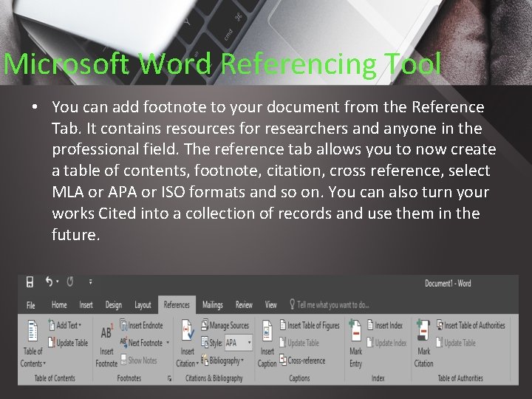Click the Update Table icon in Table of Contents group
Viewport: 532px width, 399px height.
click(52, 342)
